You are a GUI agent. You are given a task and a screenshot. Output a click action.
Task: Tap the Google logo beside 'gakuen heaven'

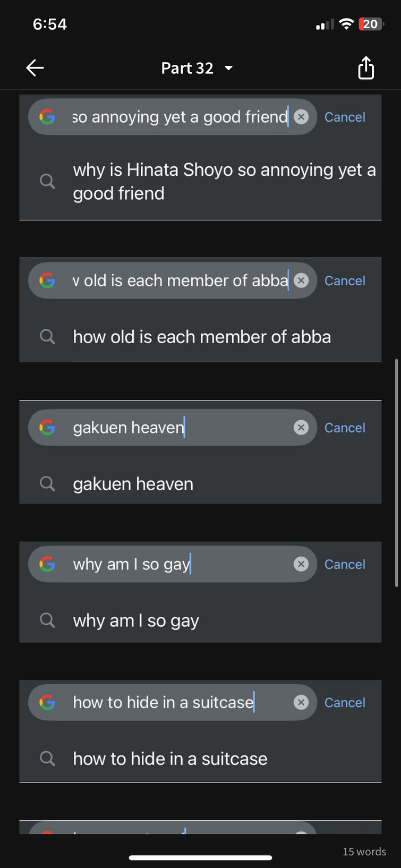[x=47, y=428]
